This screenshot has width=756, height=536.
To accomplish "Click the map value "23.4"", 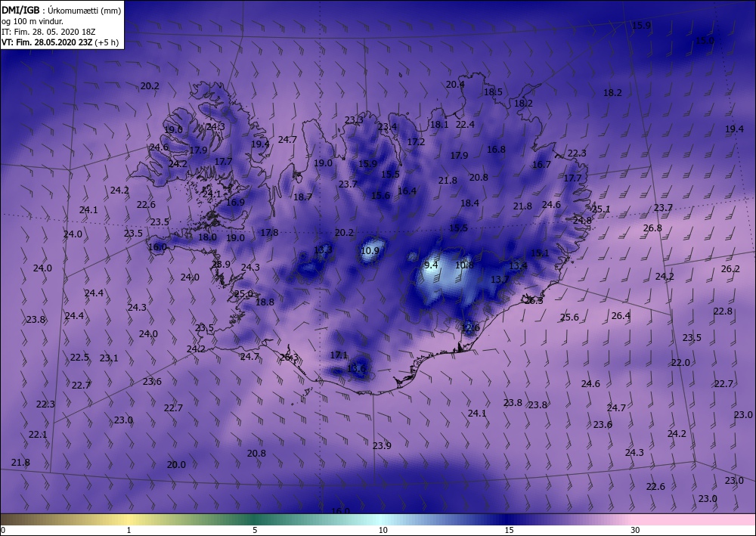I will pos(387,127).
